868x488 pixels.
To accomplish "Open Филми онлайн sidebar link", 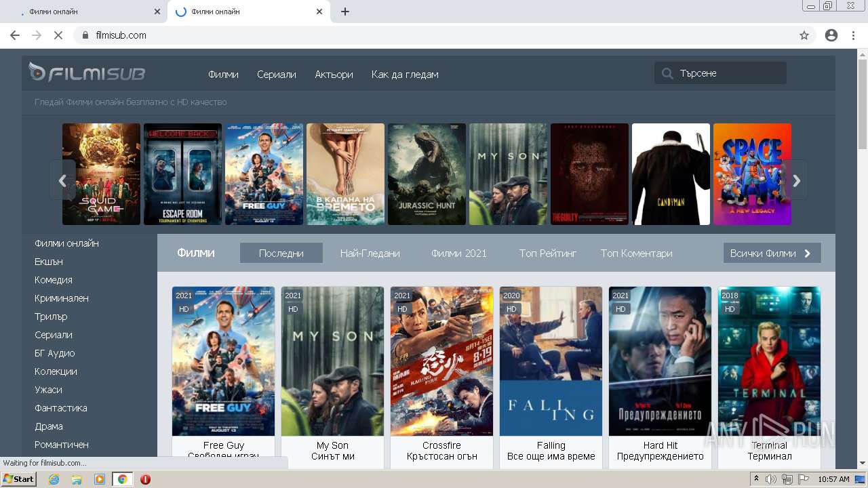I will pos(67,243).
